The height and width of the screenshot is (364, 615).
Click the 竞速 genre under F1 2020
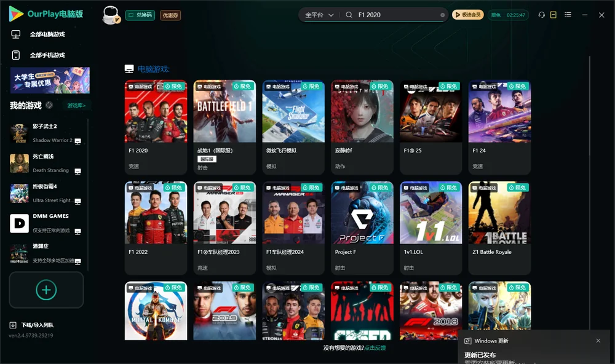(x=133, y=166)
